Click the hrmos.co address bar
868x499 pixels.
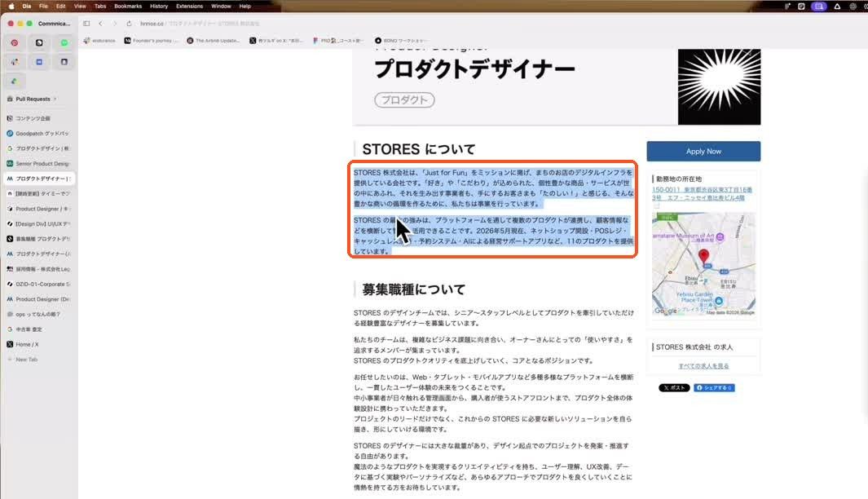[200, 24]
